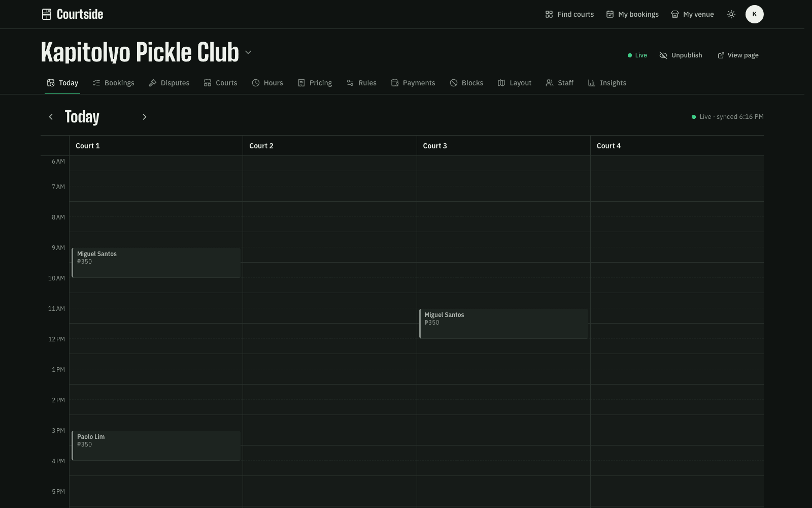Open View page external link

point(738,55)
